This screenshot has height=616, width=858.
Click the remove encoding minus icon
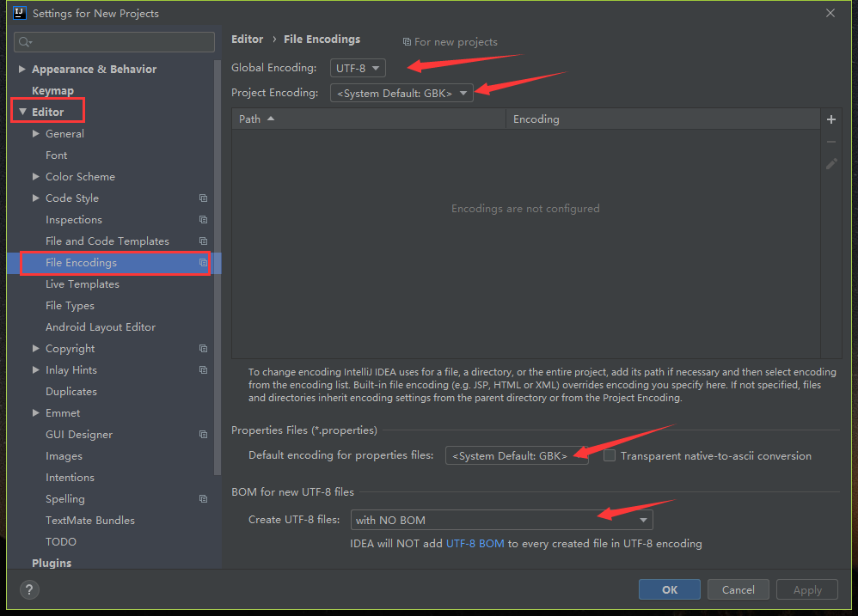[x=830, y=142]
